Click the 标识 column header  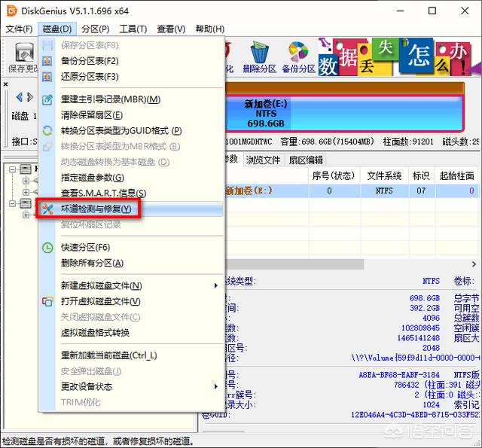click(x=422, y=175)
